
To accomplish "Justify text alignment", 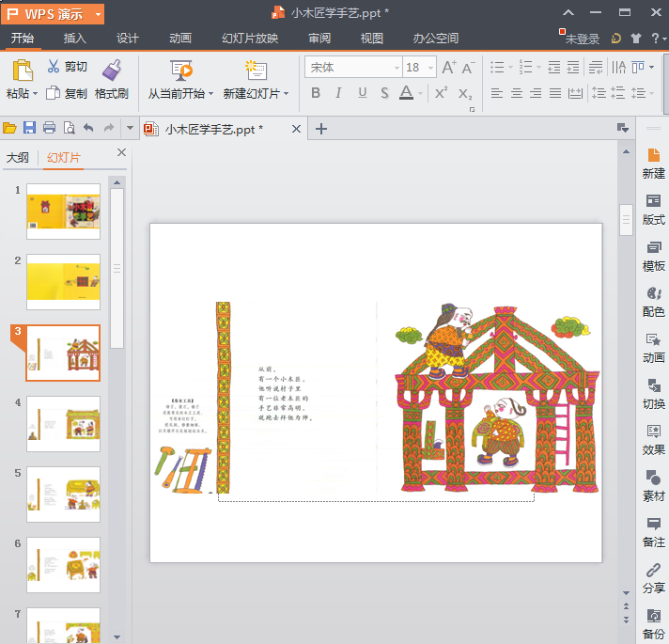I will point(555,93).
